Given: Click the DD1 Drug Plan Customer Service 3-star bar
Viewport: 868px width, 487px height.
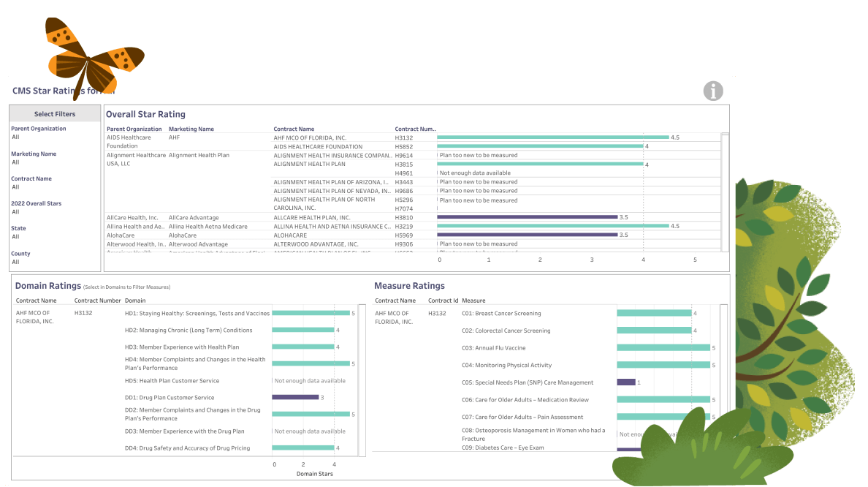Looking at the screenshot, I should 295,397.
